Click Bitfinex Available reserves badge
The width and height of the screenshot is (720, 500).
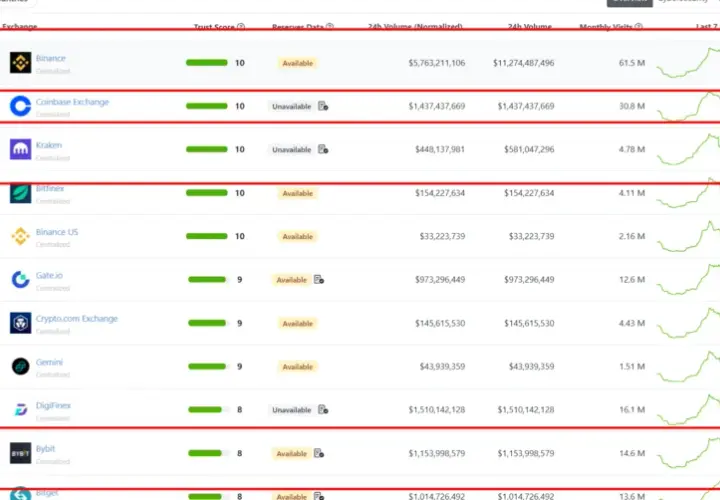pyautogui.click(x=298, y=193)
